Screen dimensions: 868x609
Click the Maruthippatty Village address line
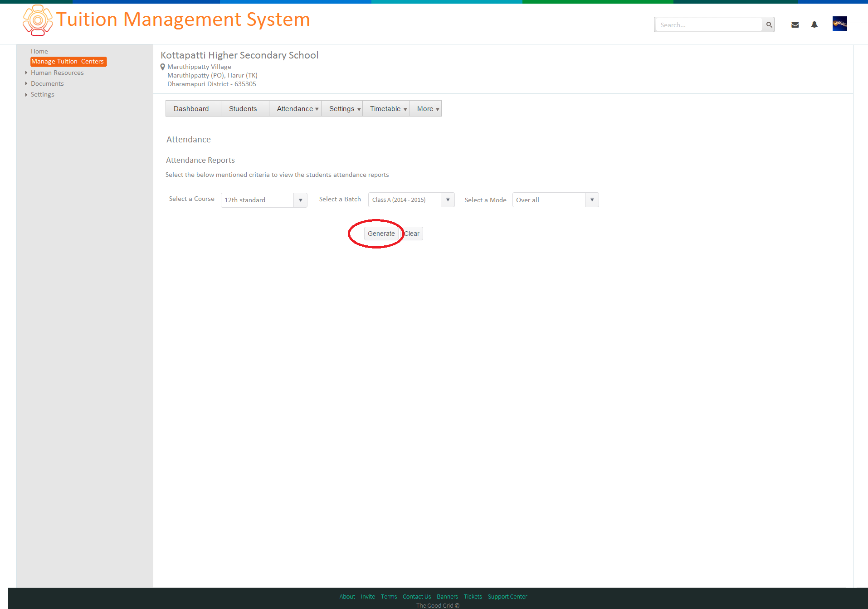(x=199, y=67)
